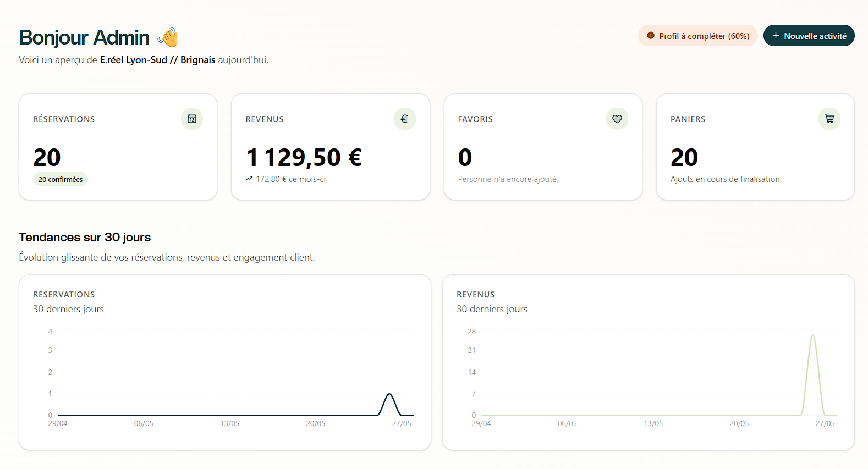Click the Réservations stat card title
The height and width of the screenshot is (469, 868).
coord(64,119)
